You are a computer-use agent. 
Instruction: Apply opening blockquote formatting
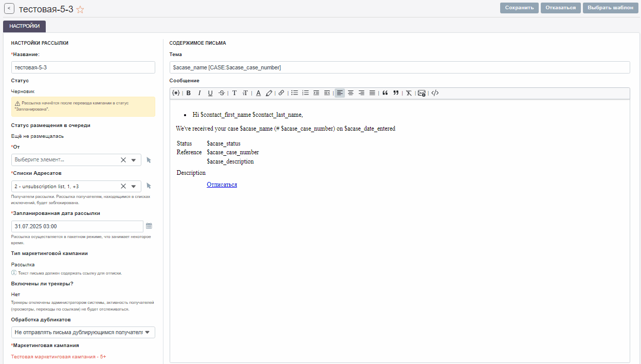pyautogui.click(x=385, y=93)
